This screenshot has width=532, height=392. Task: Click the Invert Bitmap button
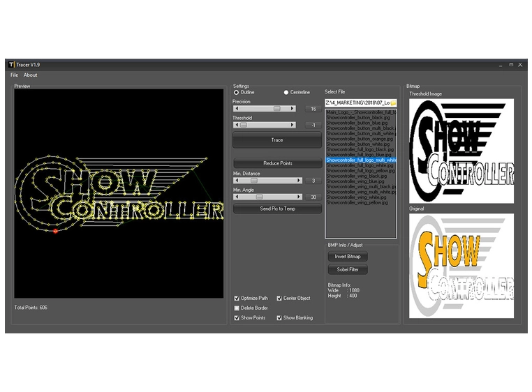348,257
